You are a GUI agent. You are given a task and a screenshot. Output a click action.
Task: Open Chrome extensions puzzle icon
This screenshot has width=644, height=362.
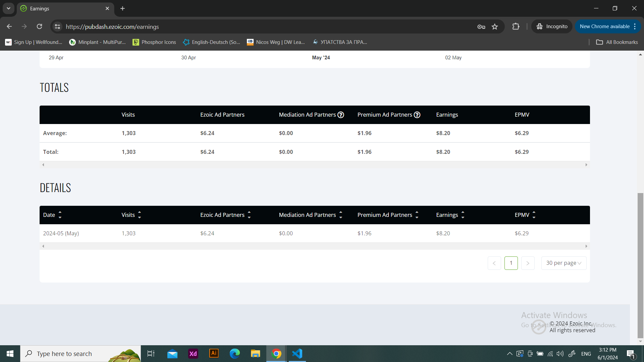(516, 26)
